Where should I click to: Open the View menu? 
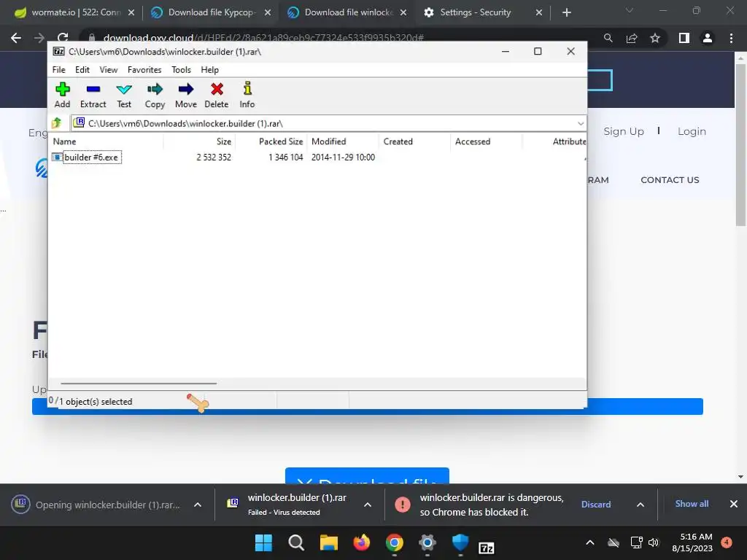tap(108, 69)
